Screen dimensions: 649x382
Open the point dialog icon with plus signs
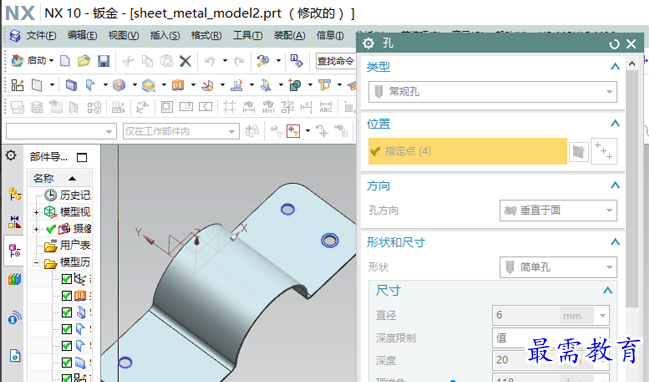604,151
